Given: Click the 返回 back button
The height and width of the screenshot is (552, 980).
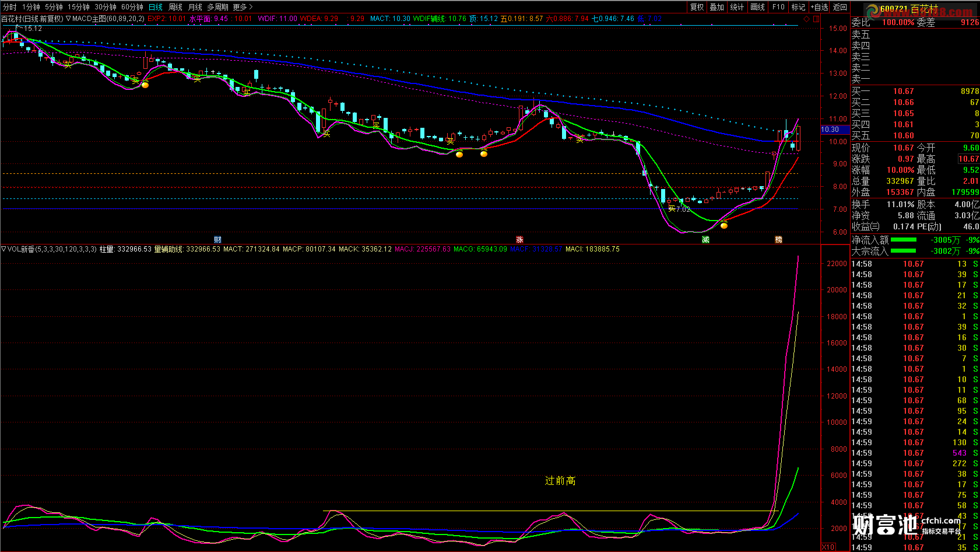Looking at the screenshot, I should pos(840,7).
